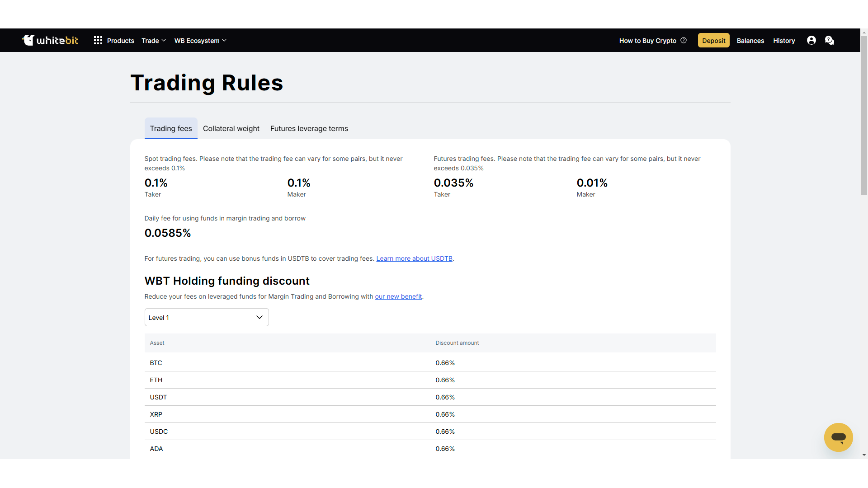Switch to the Trading fees tab

click(171, 128)
